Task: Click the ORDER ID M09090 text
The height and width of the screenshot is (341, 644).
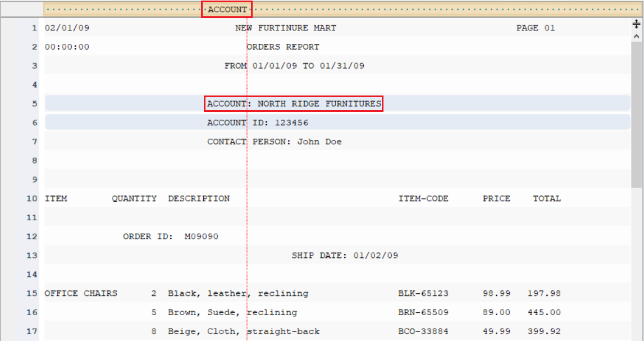Action: (171, 237)
